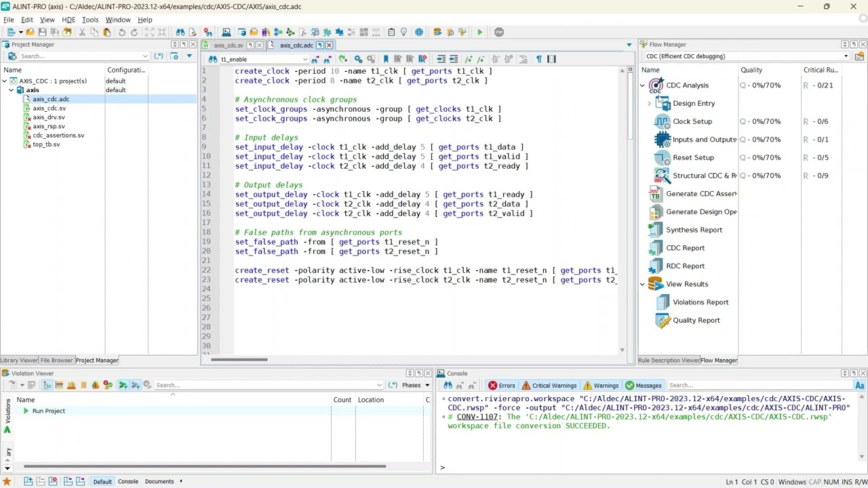
Task: Click the group by rule icon in Violation Viewer
Action: [71, 385]
